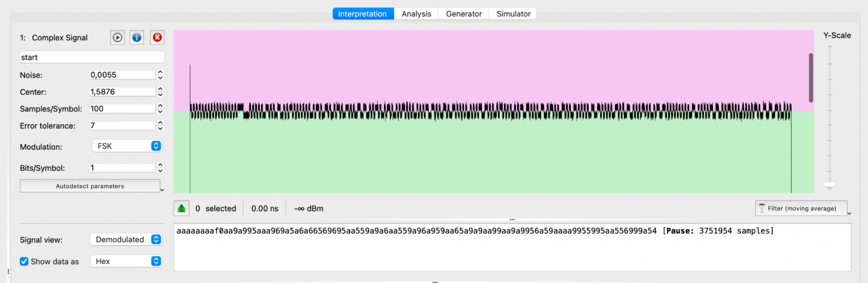Open the Hex data format dropdown

(x=126, y=261)
